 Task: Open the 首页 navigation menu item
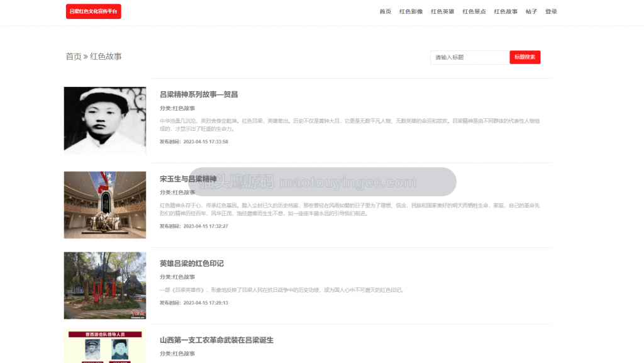386,11
